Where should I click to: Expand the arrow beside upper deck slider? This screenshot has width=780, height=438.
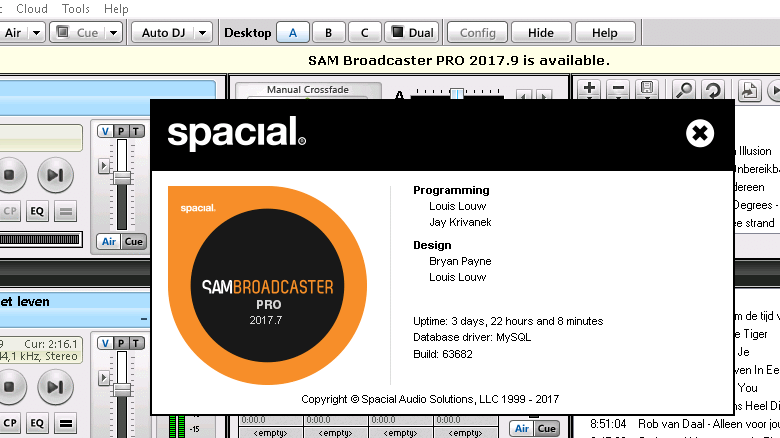(103, 166)
